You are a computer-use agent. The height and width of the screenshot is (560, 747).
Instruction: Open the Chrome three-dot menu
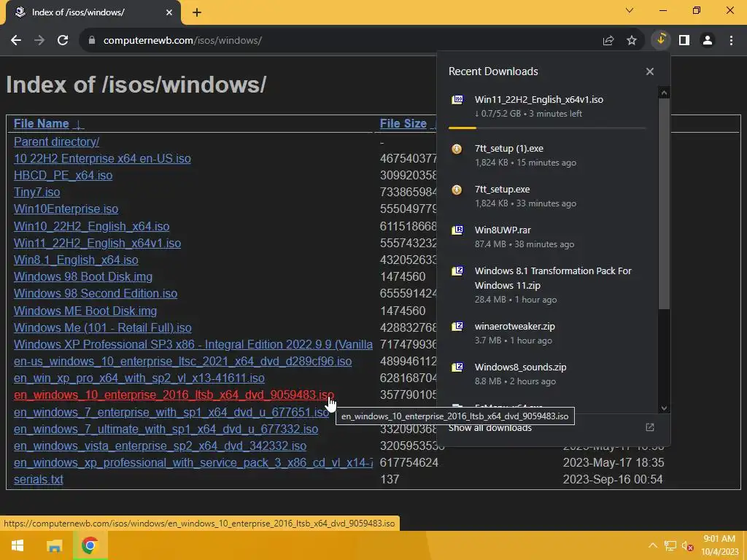(731, 41)
